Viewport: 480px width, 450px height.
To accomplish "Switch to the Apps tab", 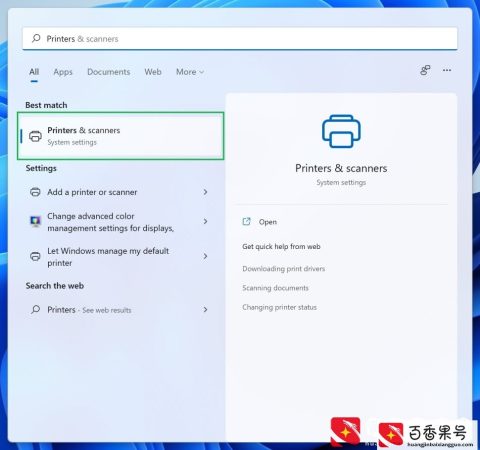I will (63, 72).
